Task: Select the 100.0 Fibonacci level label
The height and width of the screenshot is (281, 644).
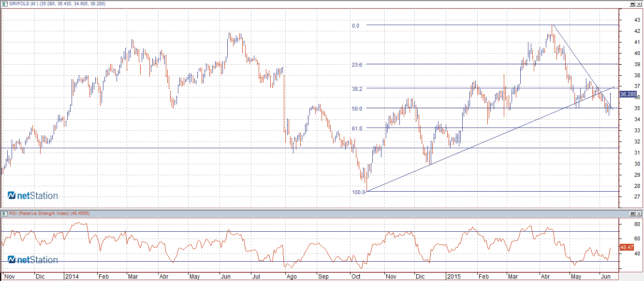Action: (x=359, y=192)
